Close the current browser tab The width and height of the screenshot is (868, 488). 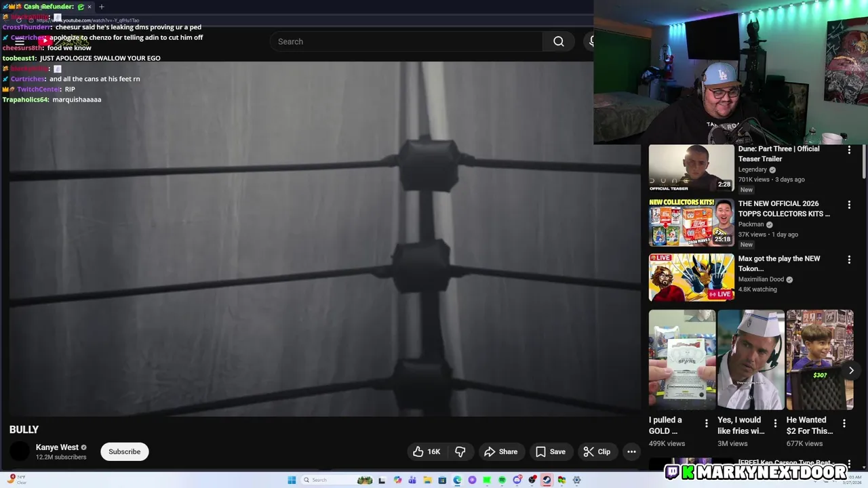tap(89, 7)
